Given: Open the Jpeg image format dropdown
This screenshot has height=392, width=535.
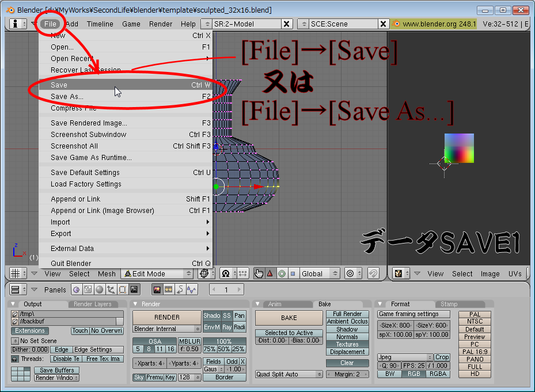Looking at the screenshot, I should pyautogui.click(x=405, y=357).
